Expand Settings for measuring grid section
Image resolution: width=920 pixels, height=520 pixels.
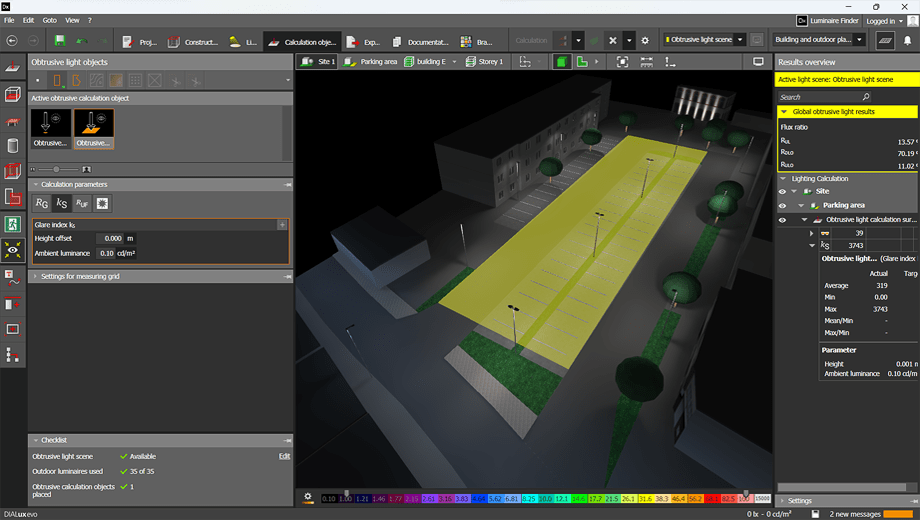(x=80, y=276)
